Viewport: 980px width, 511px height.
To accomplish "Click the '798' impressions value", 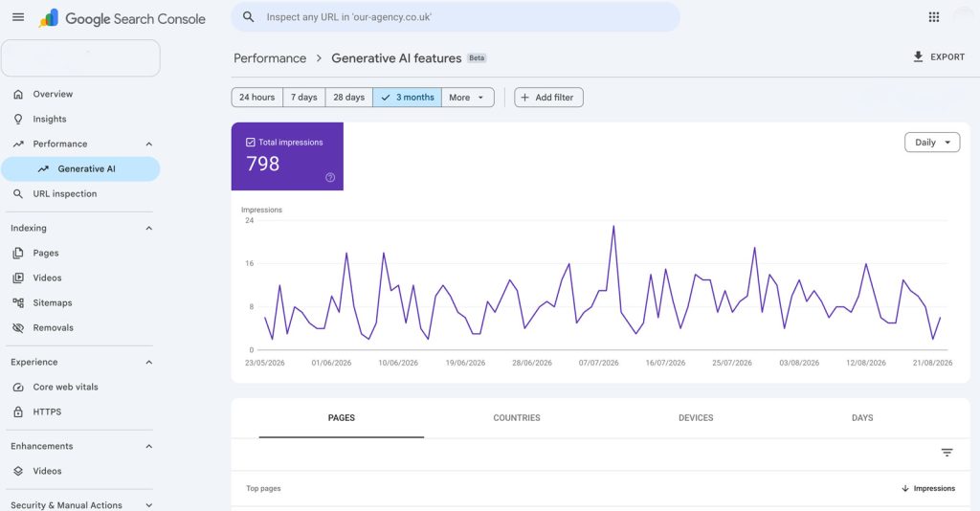I will point(263,164).
